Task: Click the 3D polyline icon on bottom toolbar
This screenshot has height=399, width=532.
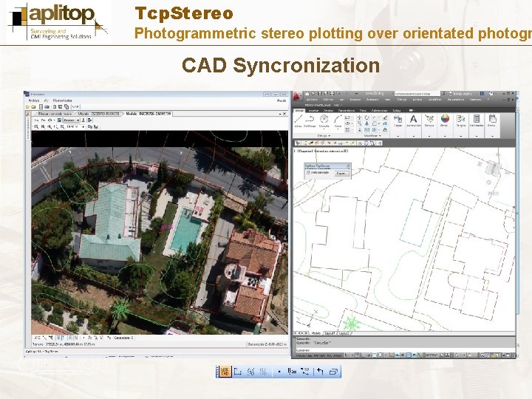Action: (x=305, y=372)
